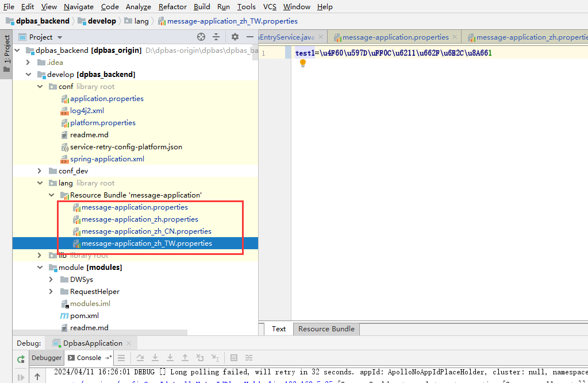The height and width of the screenshot is (383, 588).
Task: Open the VCS menu
Action: click(x=270, y=7)
